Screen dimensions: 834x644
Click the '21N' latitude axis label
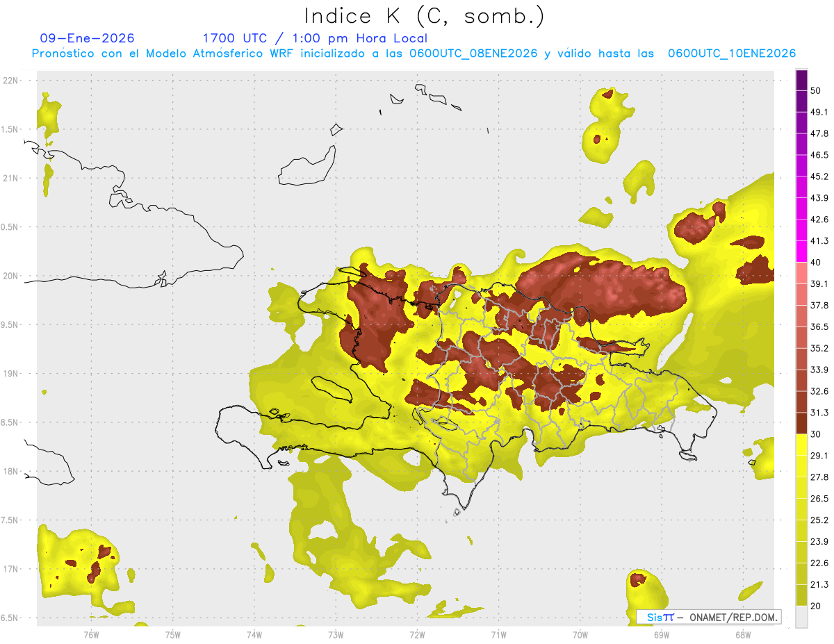click(x=11, y=179)
